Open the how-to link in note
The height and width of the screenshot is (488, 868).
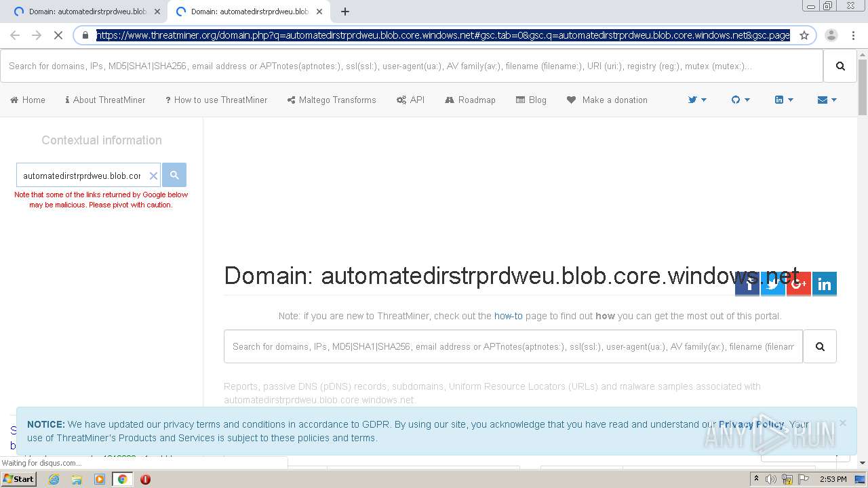click(x=509, y=316)
